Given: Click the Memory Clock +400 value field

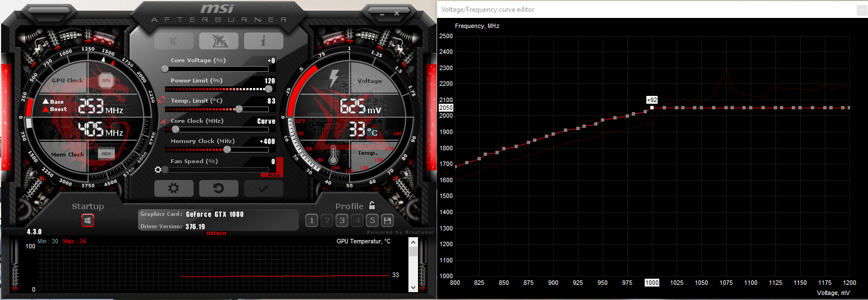Looking at the screenshot, I should pos(267,141).
